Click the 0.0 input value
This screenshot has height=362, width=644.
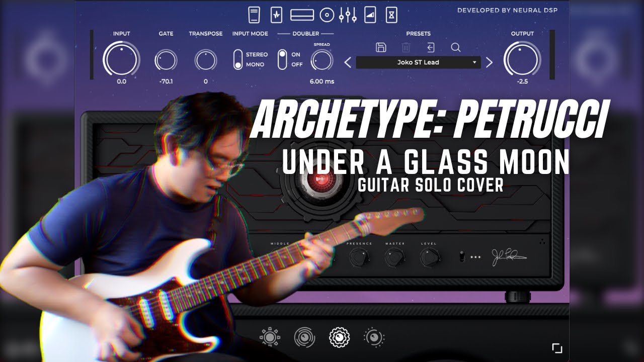click(121, 81)
